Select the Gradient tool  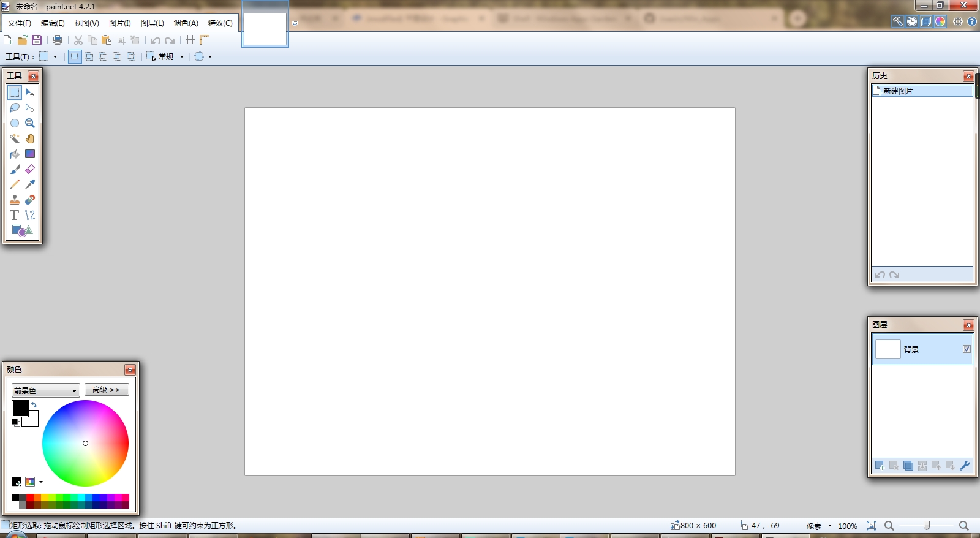pos(30,154)
